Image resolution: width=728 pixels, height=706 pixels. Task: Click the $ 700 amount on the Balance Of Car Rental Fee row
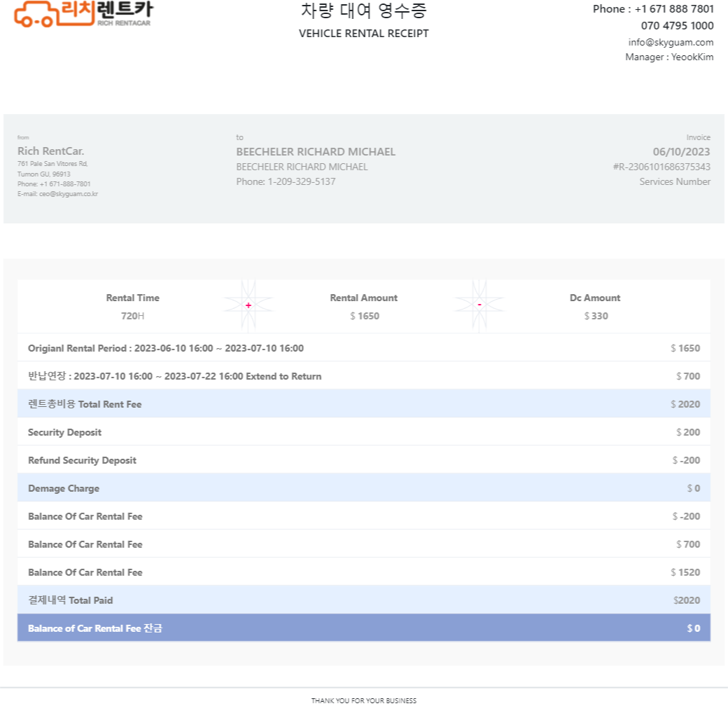click(x=687, y=544)
